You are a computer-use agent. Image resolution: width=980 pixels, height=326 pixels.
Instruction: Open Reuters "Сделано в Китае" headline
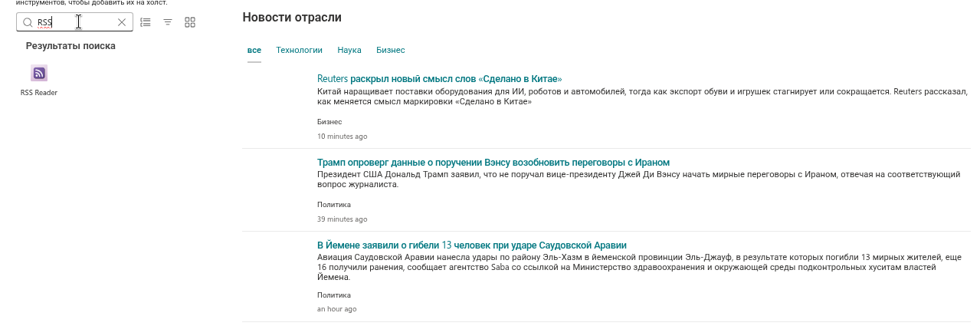click(440, 79)
